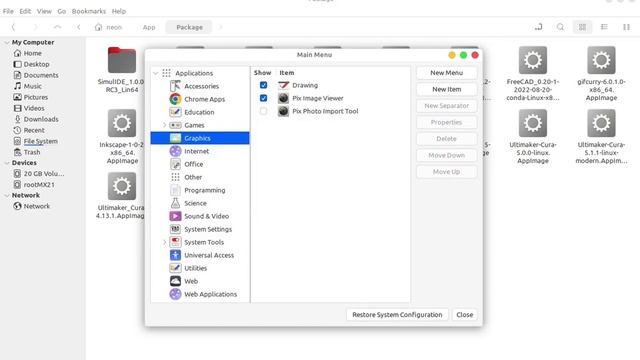Select the Sound & Video icon
The width and height of the screenshot is (640, 360).
pyautogui.click(x=175, y=216)
